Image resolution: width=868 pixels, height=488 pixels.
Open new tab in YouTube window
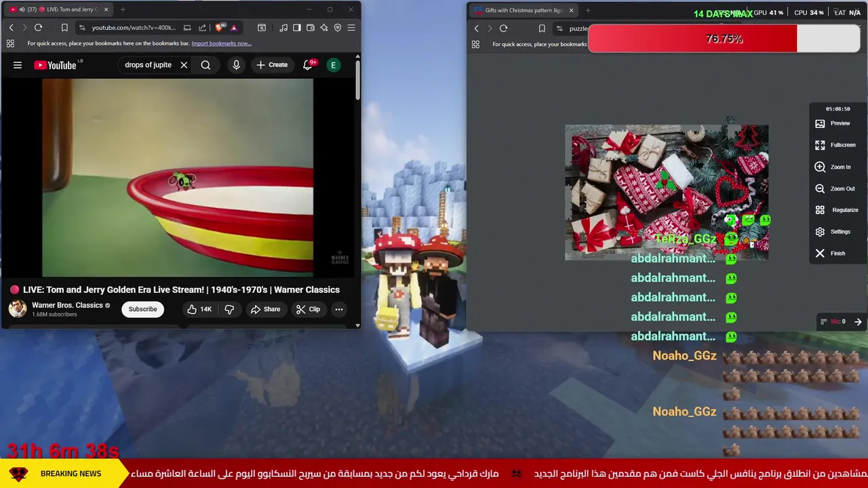123,9
